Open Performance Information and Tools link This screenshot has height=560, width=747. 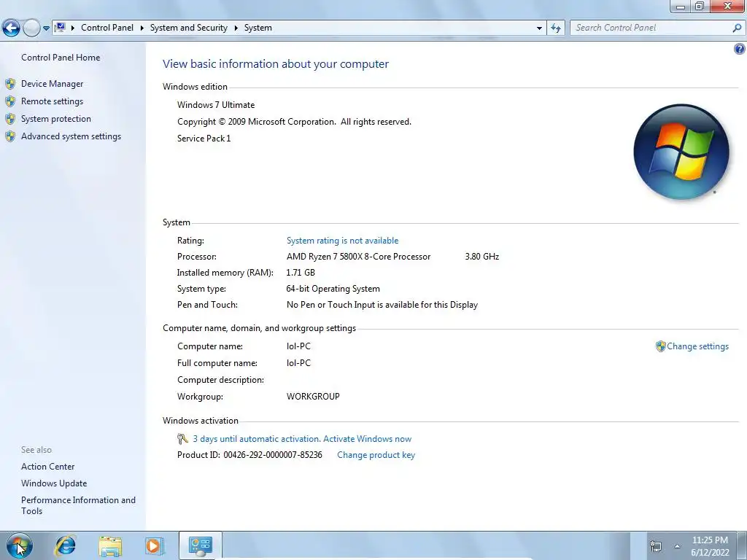pyautogui.click(x=78, y=505)
